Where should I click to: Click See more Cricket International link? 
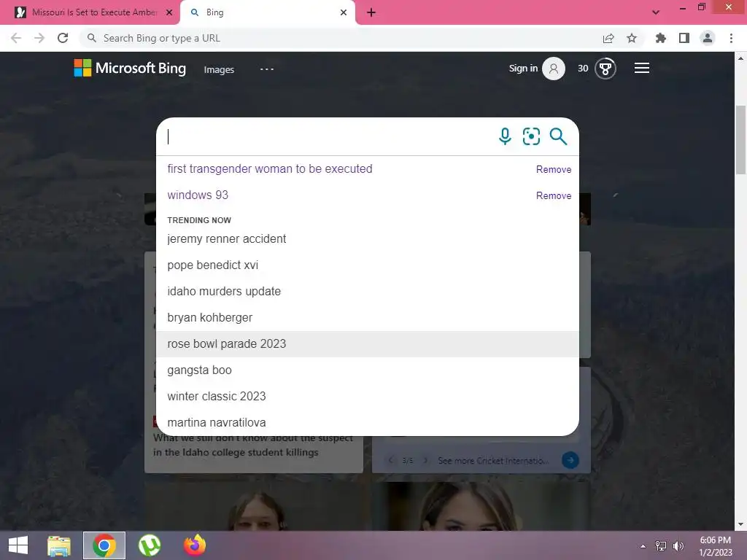click(493, 461)
